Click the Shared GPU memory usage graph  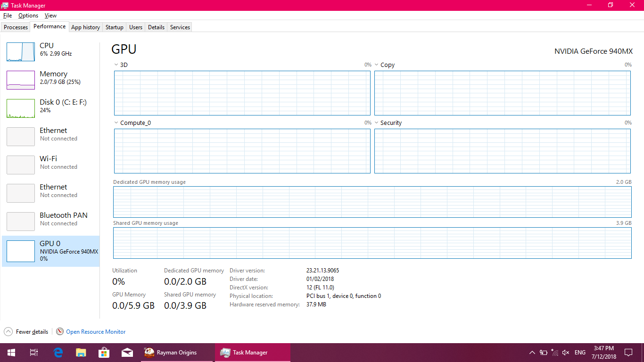372,243
